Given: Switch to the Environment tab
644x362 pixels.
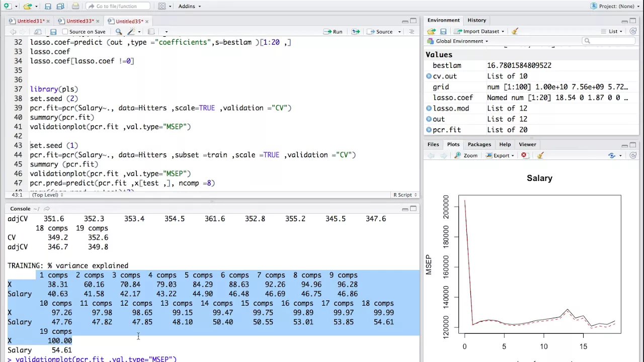Looking at the screenshot, I should click(x=443, y=20).
